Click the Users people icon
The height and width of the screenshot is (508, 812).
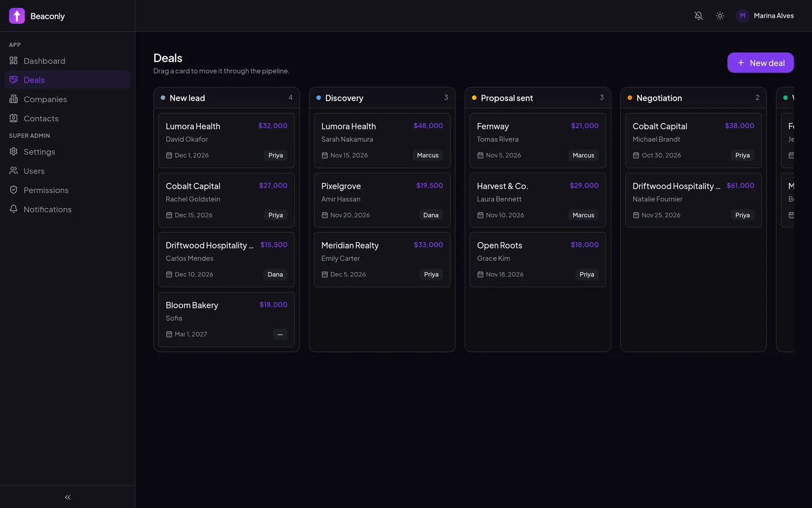[x=14, y=171]
